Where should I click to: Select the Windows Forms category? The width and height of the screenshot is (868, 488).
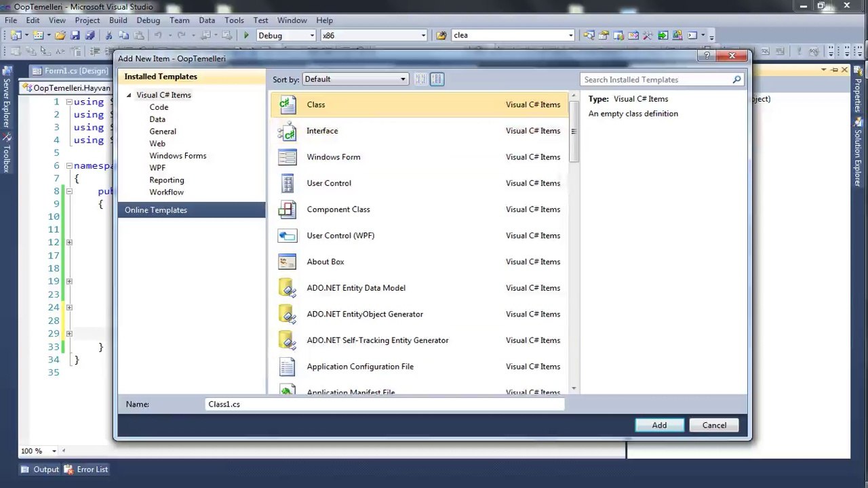point(178,156)
